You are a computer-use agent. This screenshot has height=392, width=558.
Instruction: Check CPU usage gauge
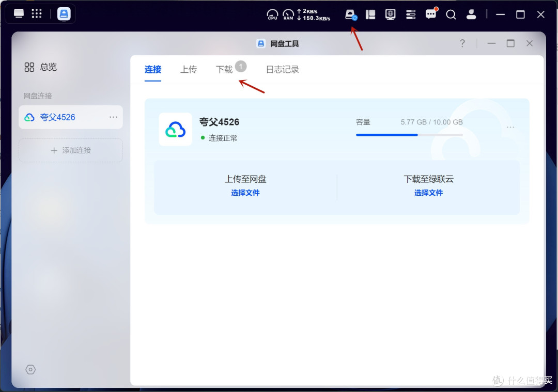click(x=273, y=14)
